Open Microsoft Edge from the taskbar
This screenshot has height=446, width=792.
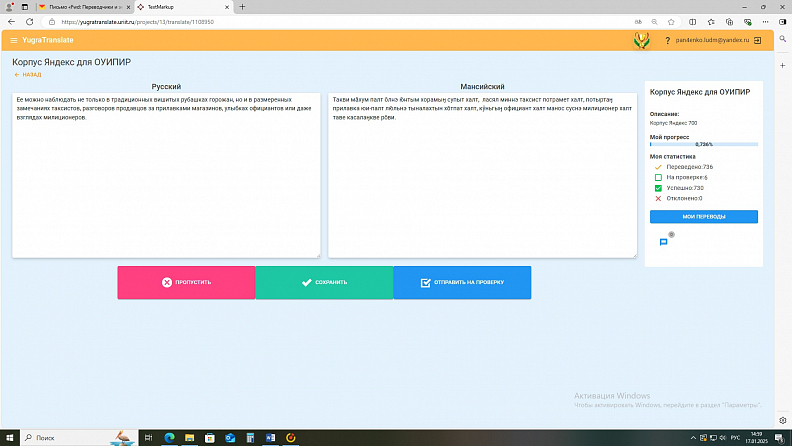(169, 438)
